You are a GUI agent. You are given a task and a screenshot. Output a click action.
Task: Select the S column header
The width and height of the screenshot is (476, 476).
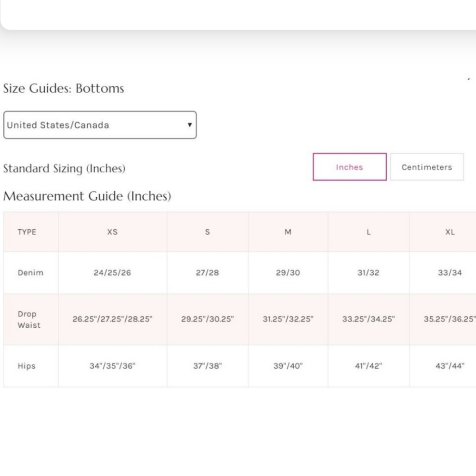tap(208, 232)
